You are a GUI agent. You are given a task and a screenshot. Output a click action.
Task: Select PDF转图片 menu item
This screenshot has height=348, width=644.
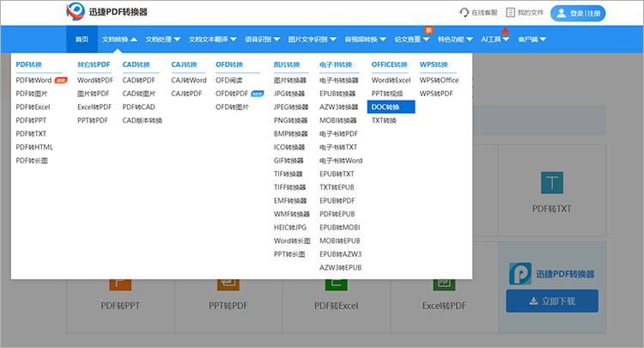pyautogui.click(x=32, y=94)
